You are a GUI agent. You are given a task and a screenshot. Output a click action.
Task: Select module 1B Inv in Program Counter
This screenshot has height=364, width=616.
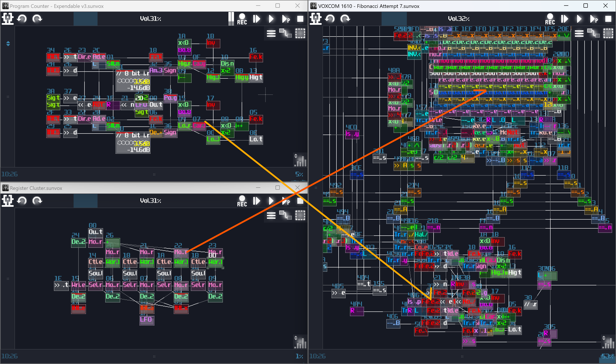tap(213, 43)
